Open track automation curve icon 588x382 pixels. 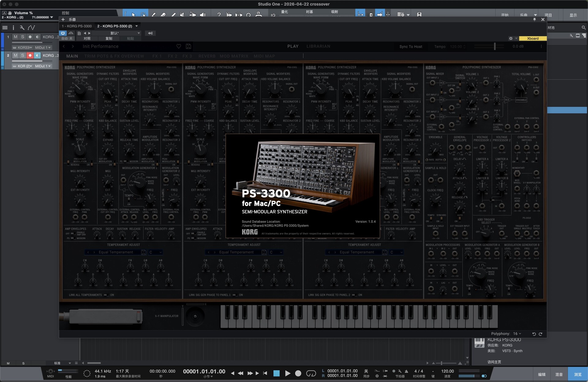(31, 28)
